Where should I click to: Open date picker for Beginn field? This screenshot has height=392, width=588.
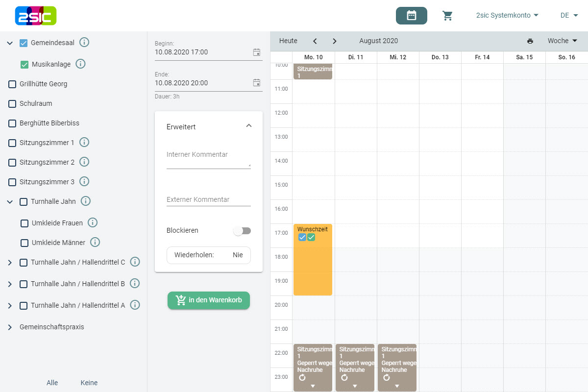256,52
